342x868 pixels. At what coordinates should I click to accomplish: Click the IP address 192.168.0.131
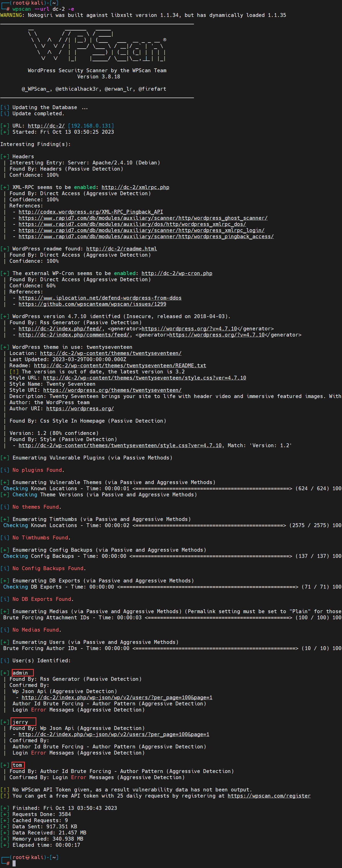(x=91, y=126)
